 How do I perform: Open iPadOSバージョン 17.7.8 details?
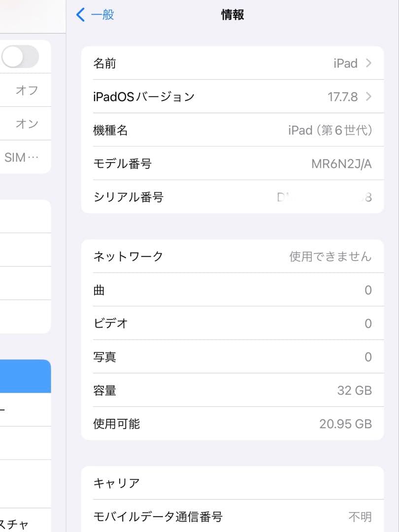[232, 97]
